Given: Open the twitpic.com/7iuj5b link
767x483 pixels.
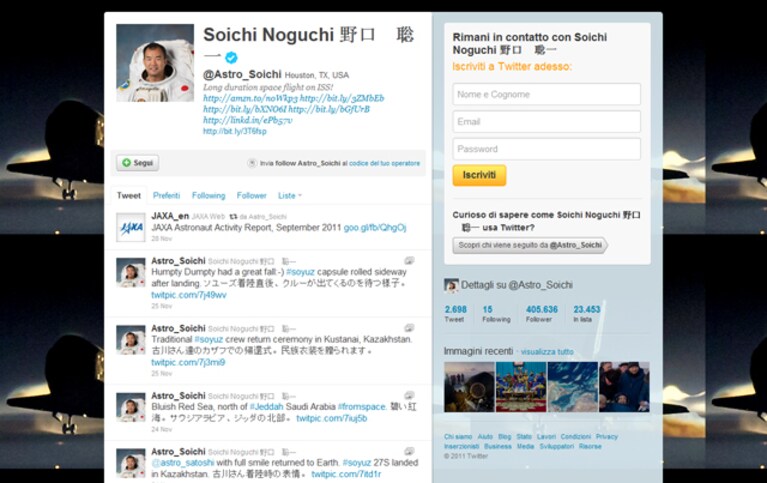Looking at the screenshot, I should pyautogui.click(x=332, y=418).
